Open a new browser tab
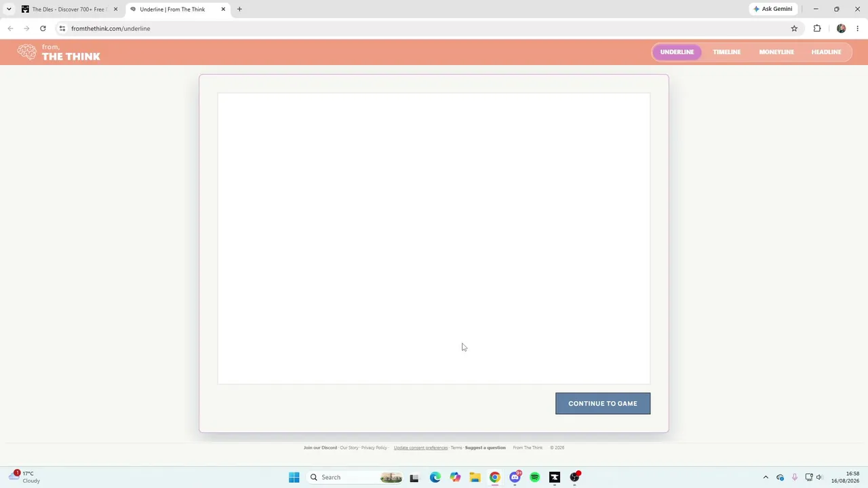 click(239, 9)
